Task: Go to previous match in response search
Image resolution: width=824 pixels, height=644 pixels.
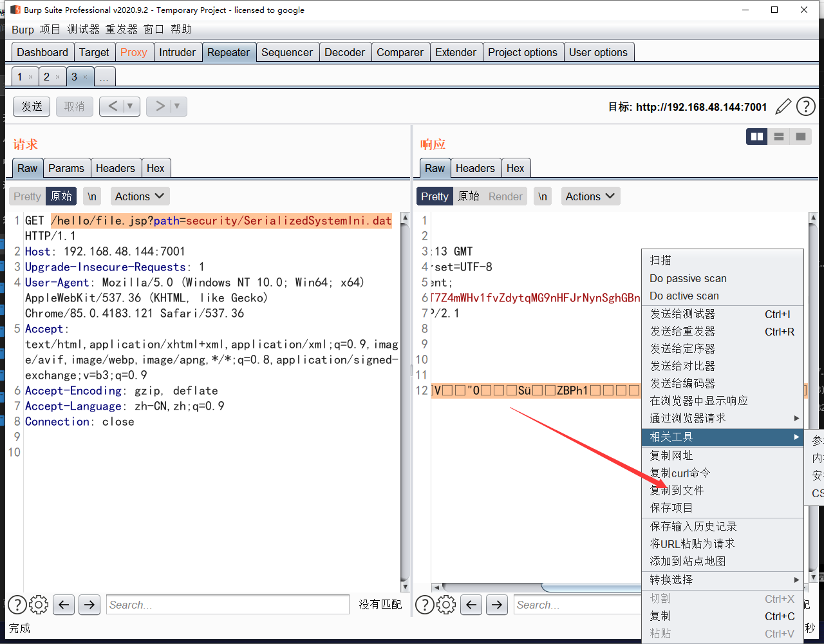Action: pos(471,605)
